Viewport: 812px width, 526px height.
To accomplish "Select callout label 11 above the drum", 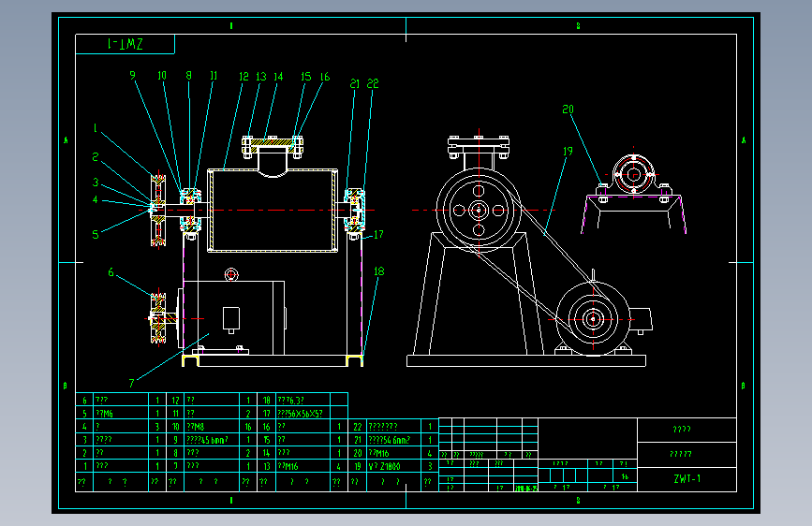I will 214,76.
